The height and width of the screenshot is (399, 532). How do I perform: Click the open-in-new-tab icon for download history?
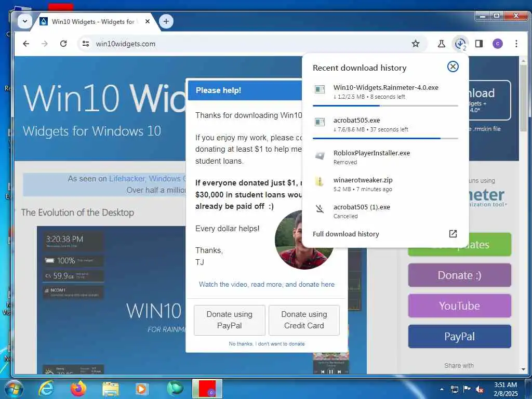[453, 234]
